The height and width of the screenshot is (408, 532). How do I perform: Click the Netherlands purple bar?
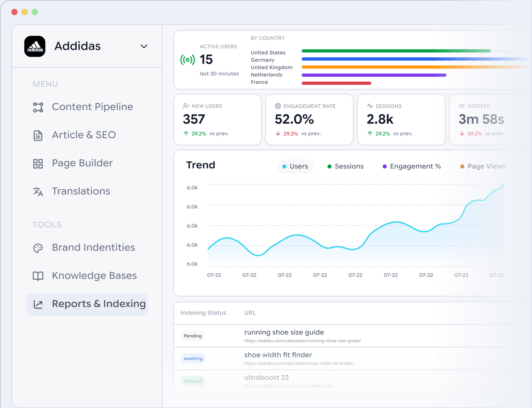(x=374, y=75)
